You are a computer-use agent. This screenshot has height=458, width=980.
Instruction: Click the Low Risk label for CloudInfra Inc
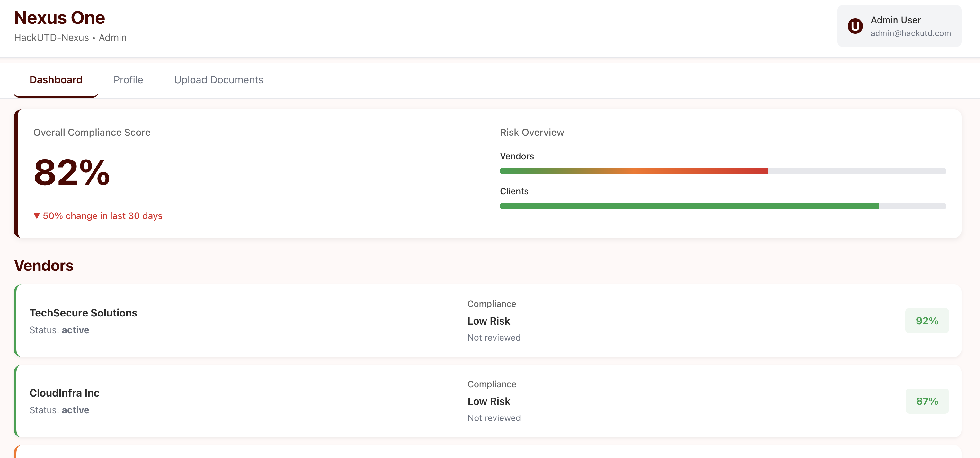coord(488,402)
